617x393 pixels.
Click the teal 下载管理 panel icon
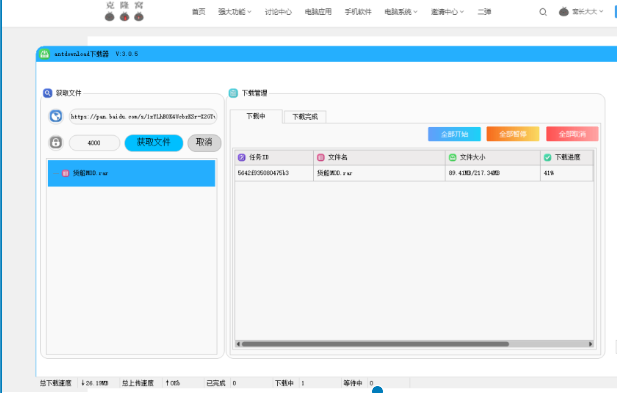pos(233,93)
